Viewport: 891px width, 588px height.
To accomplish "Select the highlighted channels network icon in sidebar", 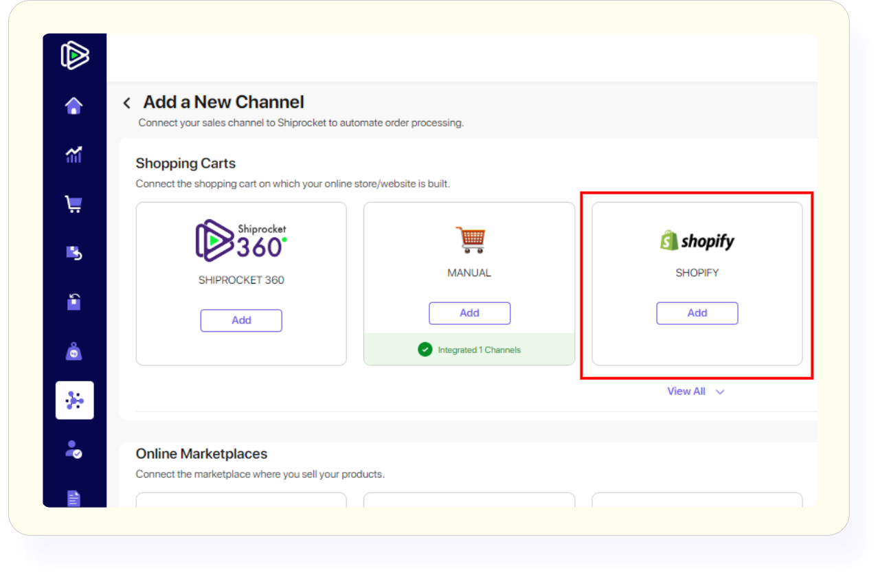I will click(75, 400).
